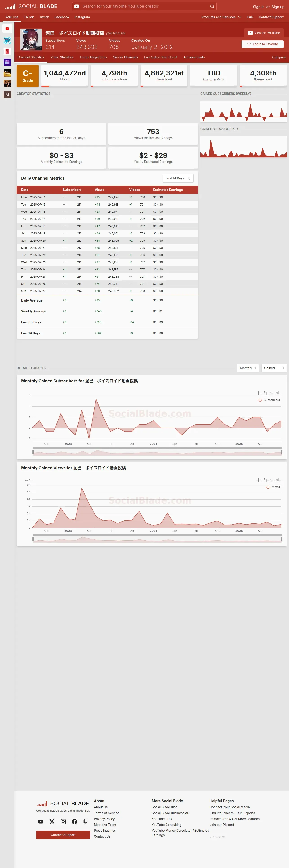This screenshot has width=289, height=868.
Task: Toggle Subscribers legend series in chart
Action: tap(269, 400)
